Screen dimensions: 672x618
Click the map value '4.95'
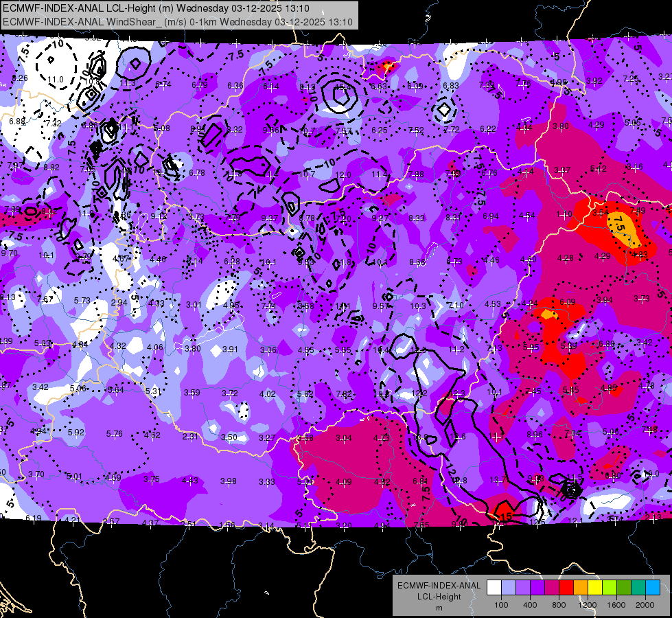click(231, 305)
